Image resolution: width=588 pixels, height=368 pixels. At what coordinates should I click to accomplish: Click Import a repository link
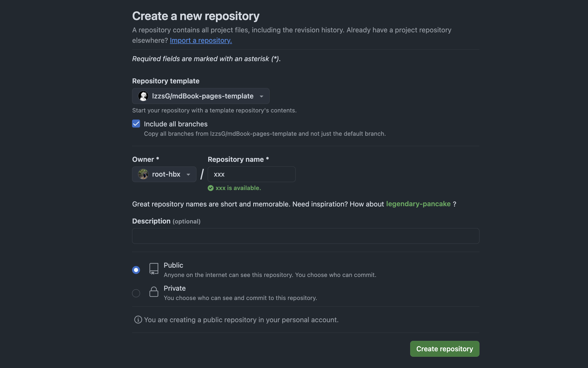tap(201, 40)
